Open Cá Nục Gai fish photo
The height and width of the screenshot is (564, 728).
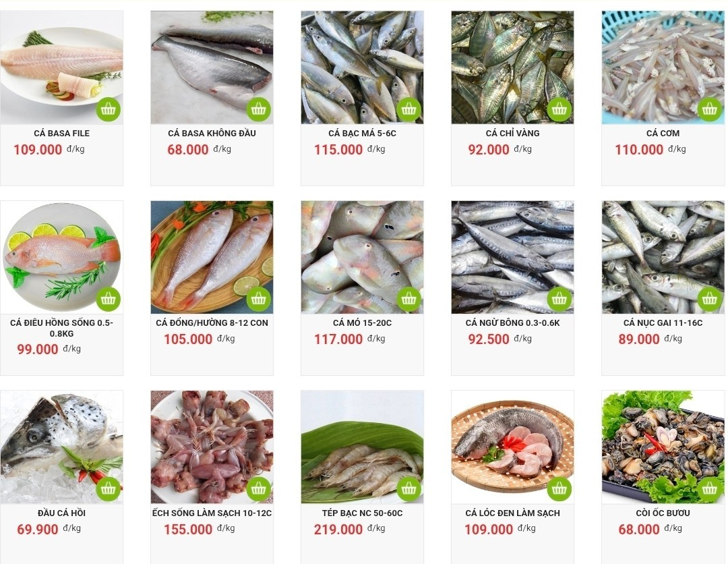663,258
